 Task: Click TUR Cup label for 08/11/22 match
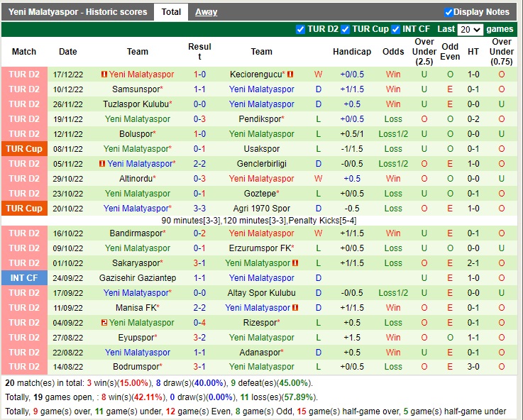(x=24, y=149)
